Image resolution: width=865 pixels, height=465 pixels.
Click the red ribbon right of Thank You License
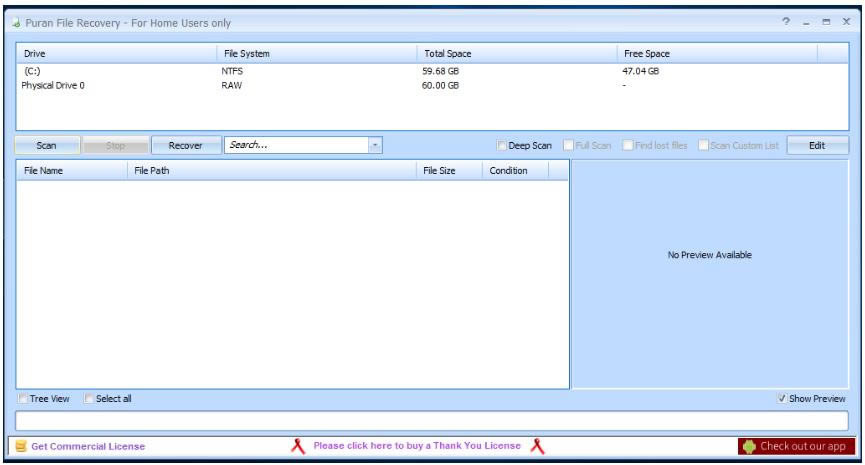(x=537, y=446)
